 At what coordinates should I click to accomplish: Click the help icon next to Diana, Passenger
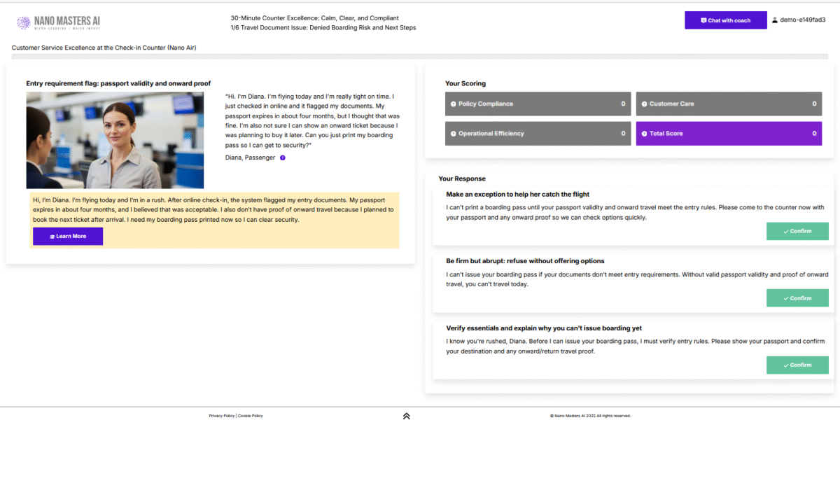point(283,158)
